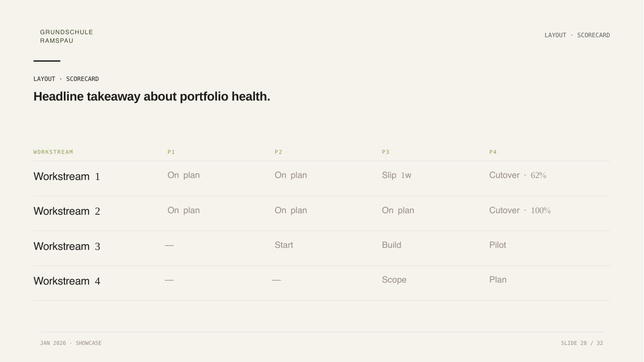Click the Scope cell for Workstream 4

394,280
